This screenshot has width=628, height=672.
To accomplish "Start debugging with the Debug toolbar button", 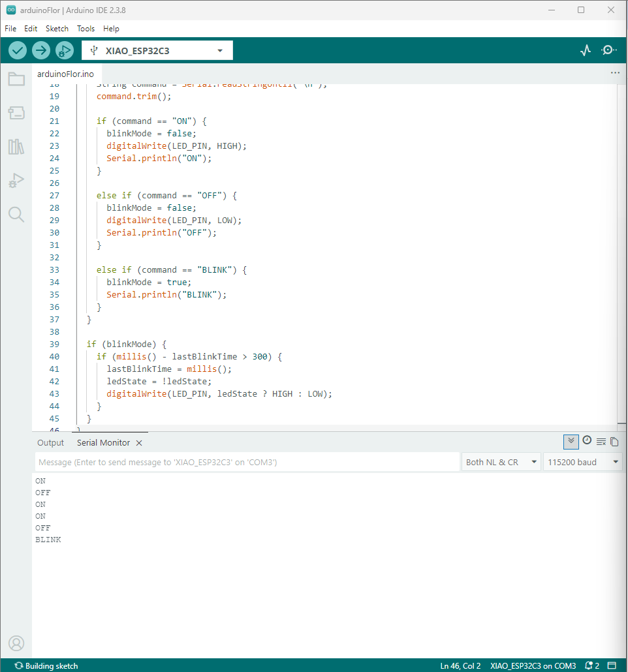I will click(x=65, y=51).
